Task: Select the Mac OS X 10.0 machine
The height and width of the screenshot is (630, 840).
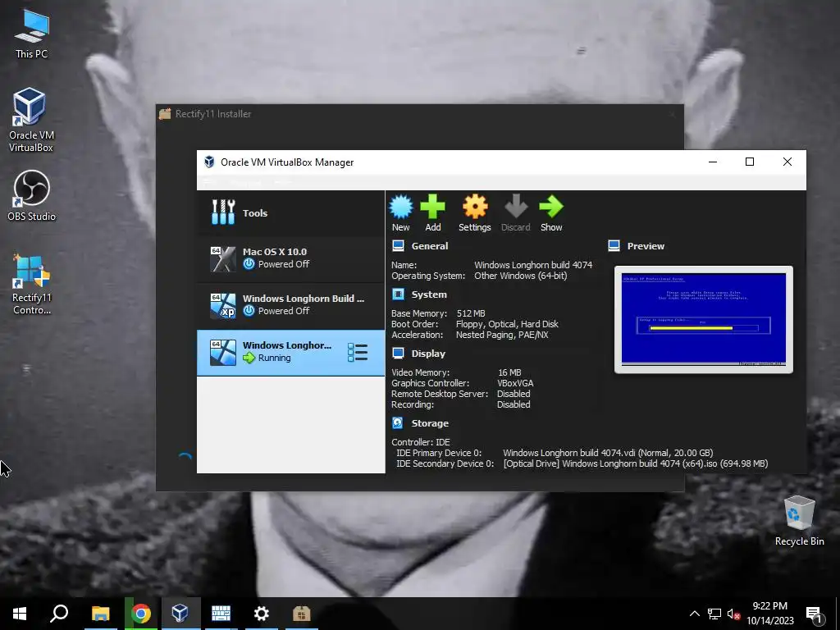Action: (291, 258)
